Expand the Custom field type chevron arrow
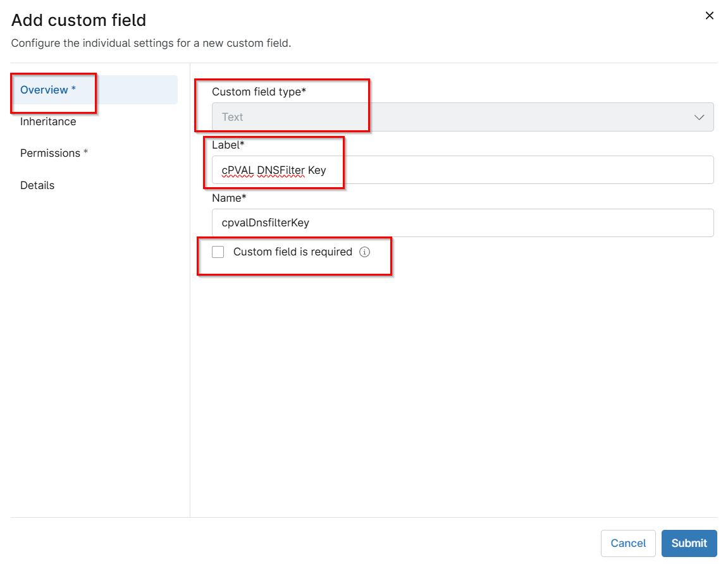Image resolution: width=728 pixels, height=564 pixels. (x=699, y=117)
